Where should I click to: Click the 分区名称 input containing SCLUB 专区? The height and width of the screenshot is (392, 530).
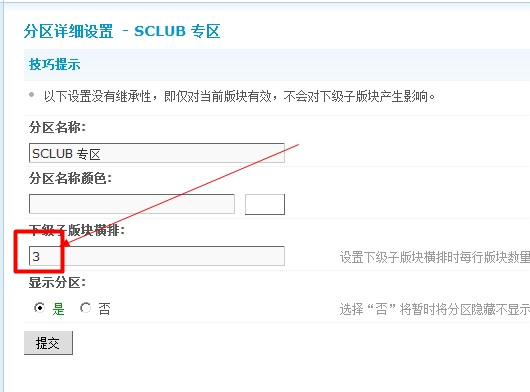(x=157, y=153)
